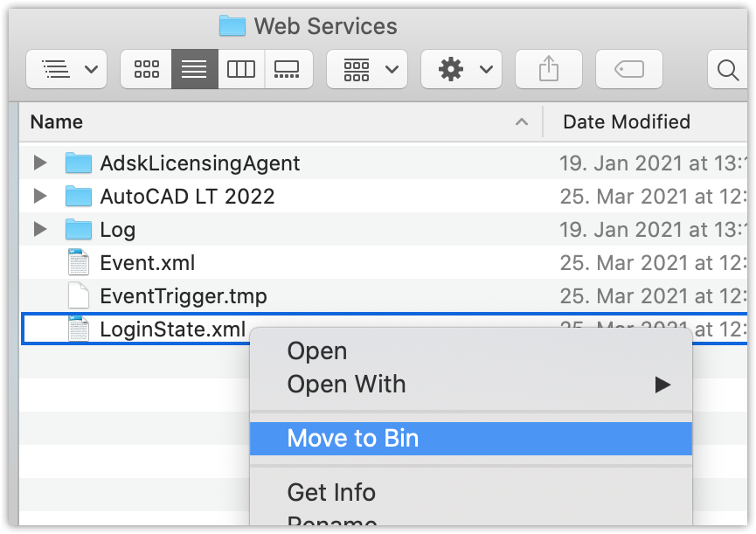Expand the AutoCAD LT 2022 folder
Viewport: 756px width, 534px height.
pos(39,197)
